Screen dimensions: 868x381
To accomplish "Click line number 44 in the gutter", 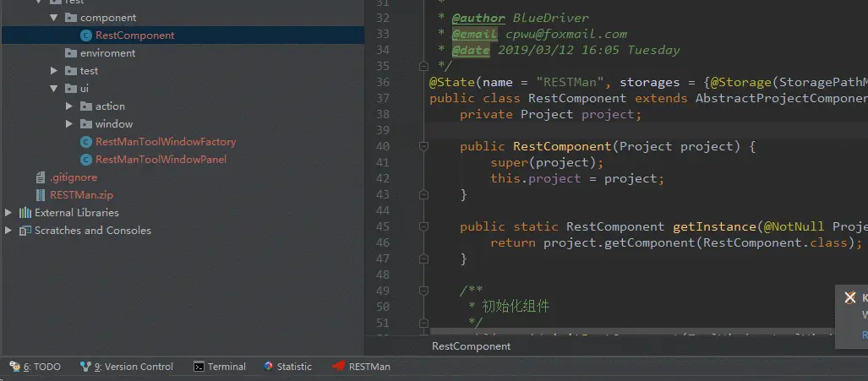I will coord(383,210).
